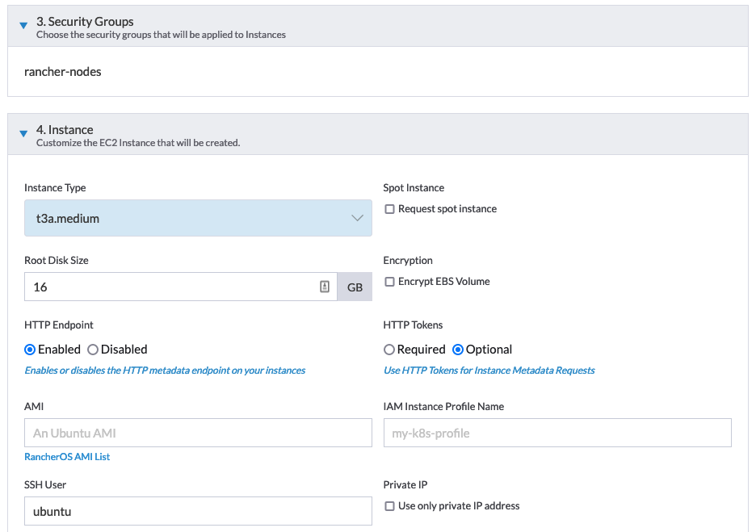The width and height of the screenshot is (756, 532).
Task: Enable Encrypt EBS Volume
Action: 390,281
